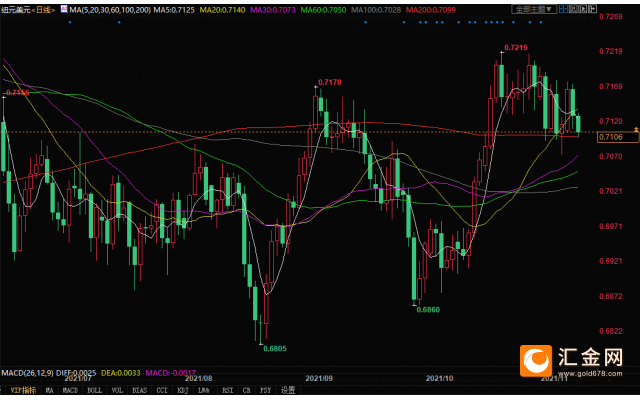The width and height of the screenshot is (640, 400).
Task: Open the CR indicator tab
Action: click(x=247, y=390)
